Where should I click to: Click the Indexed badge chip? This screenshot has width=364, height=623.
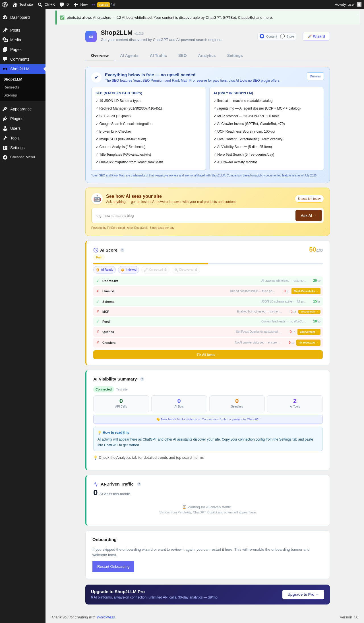[x=129, y=270]
